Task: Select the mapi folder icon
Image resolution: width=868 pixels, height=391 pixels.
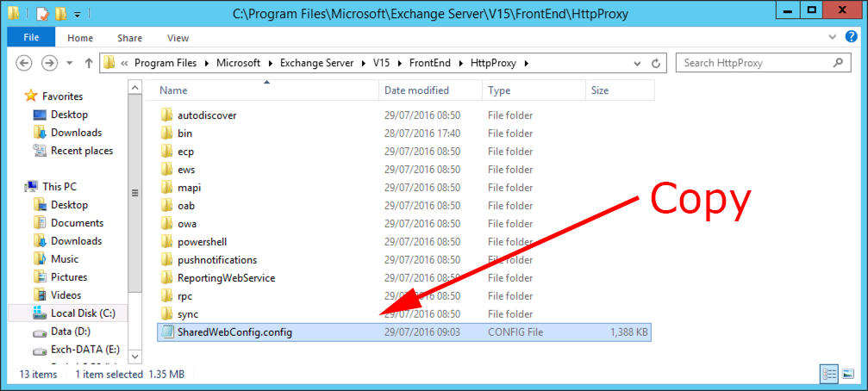Action: pyautogui.click(x=166, y=188)
